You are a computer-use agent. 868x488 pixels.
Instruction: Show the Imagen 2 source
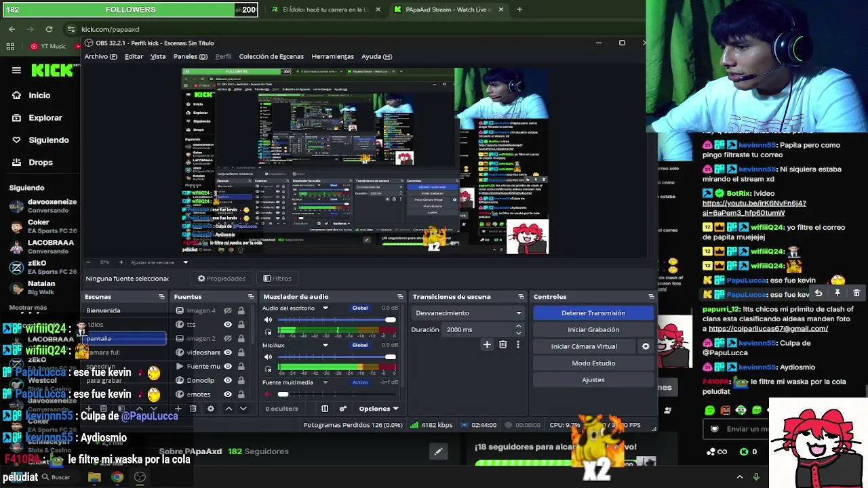point(228,338)
